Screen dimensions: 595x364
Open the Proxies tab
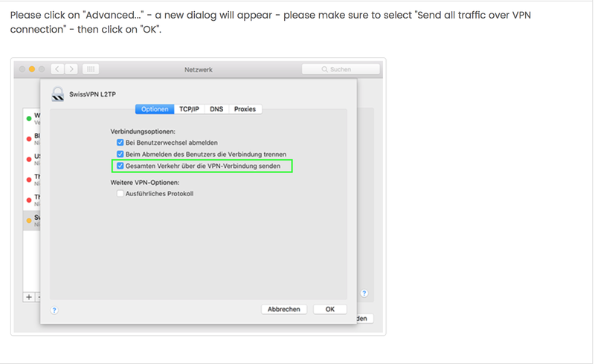[245, 109]
